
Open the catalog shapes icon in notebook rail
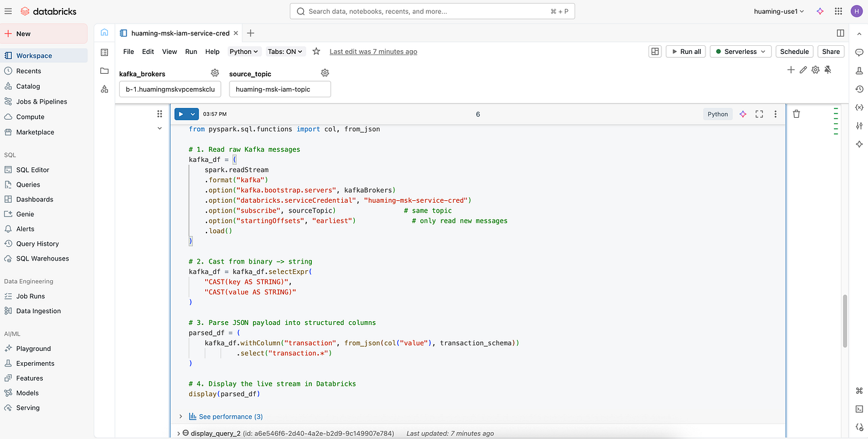pyautogui.click(x=104, y=89)
